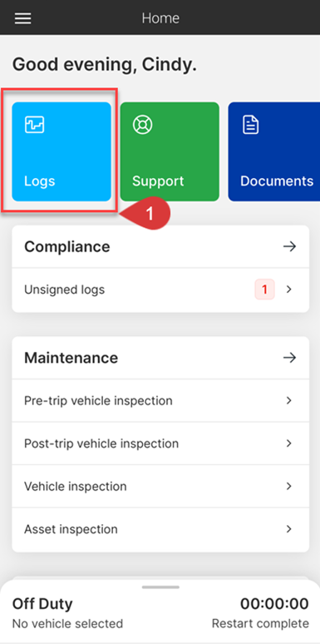Viewport: 320px width, 644px height.
Task: Open Asset inspection chevron
Action: coord(289,529)
